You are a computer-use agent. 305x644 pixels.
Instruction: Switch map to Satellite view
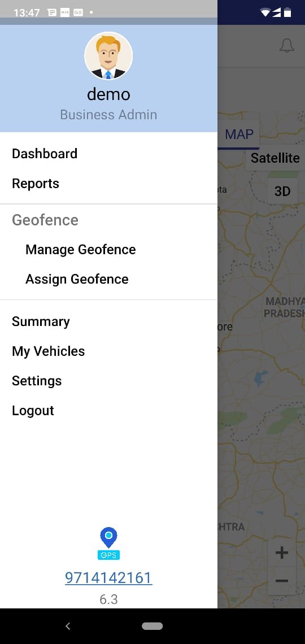[275, 158]
